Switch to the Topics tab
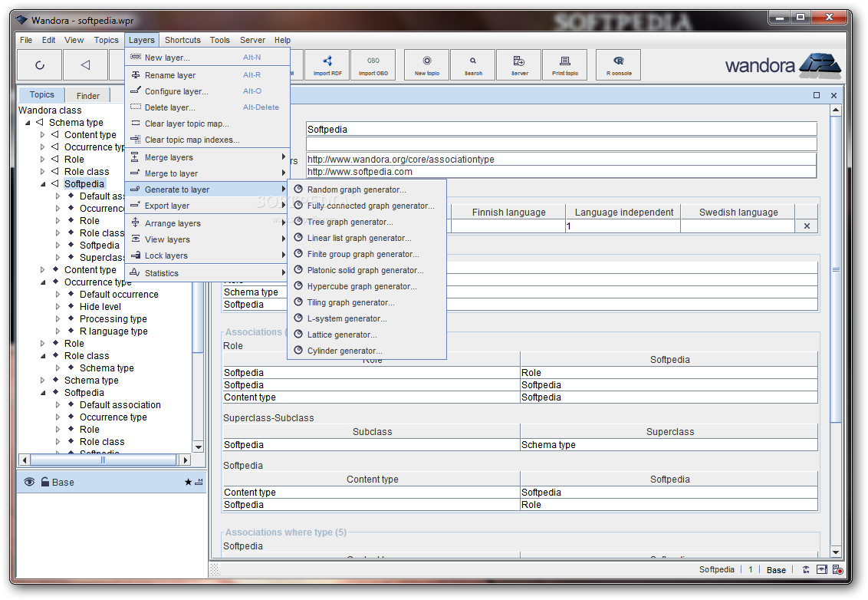The height and width of the screenshot is (600, 868). [x=42, y=94]
